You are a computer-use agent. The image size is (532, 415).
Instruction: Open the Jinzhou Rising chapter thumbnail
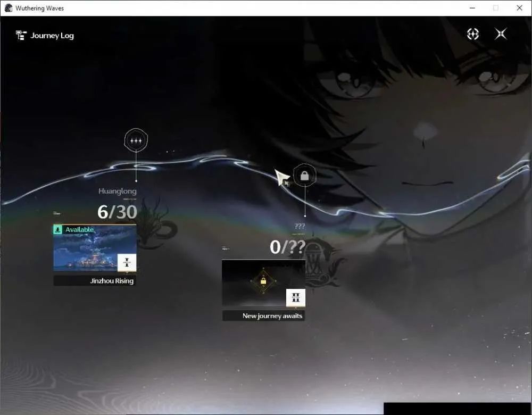pyautogui.click(x=95, y=248)
